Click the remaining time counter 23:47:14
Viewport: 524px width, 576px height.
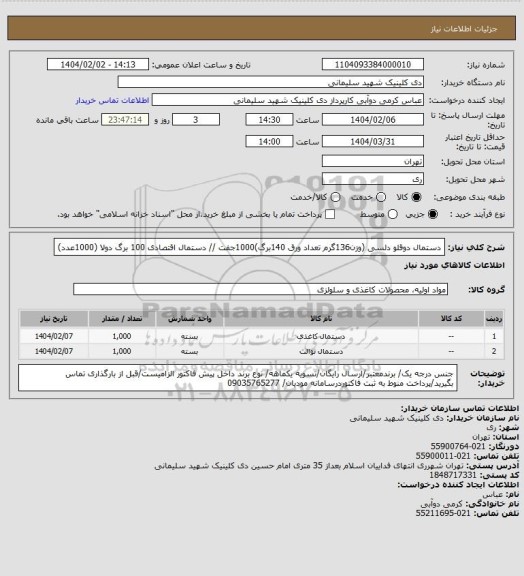click(x=125, y=120)
